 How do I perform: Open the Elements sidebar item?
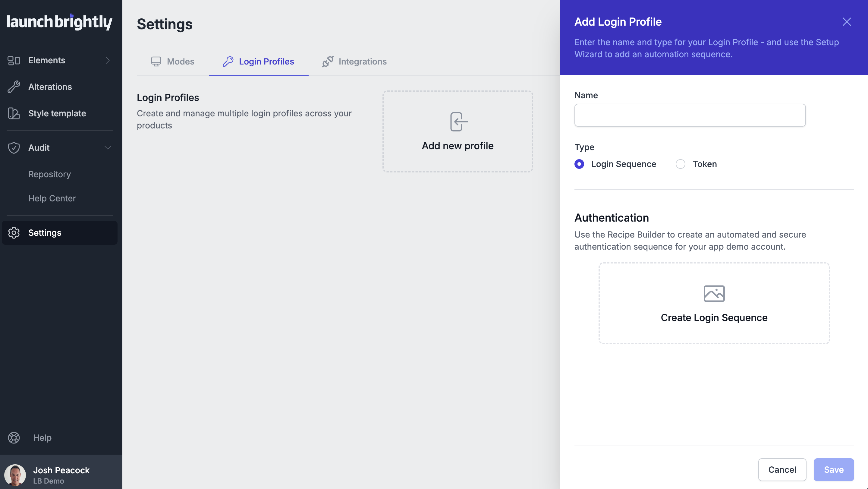(x=60, y=60)
